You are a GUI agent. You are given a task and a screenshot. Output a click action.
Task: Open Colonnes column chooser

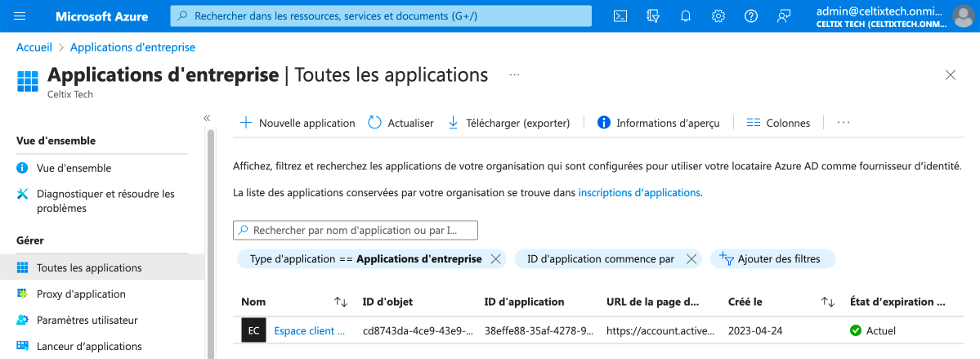click(x=778, y=123)
